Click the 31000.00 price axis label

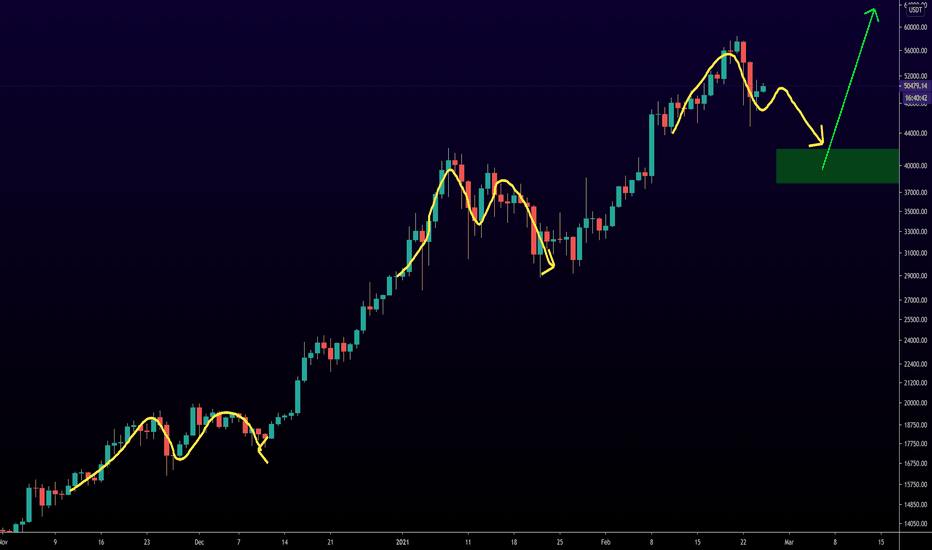[x=916, y=253]
